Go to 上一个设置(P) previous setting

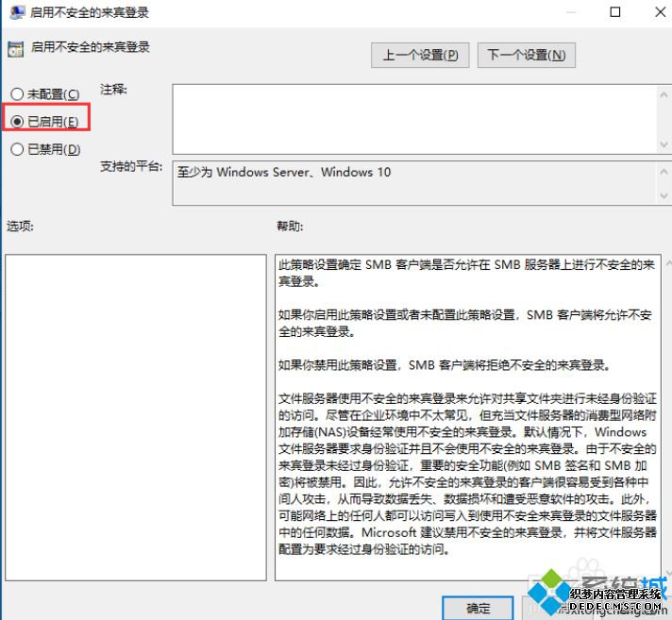click(420, 55)
